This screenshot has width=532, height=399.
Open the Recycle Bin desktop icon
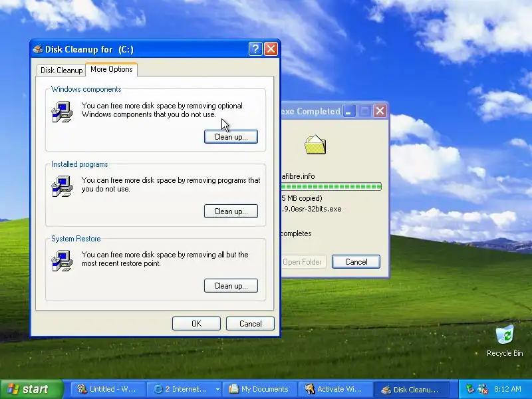coord(505,340)
